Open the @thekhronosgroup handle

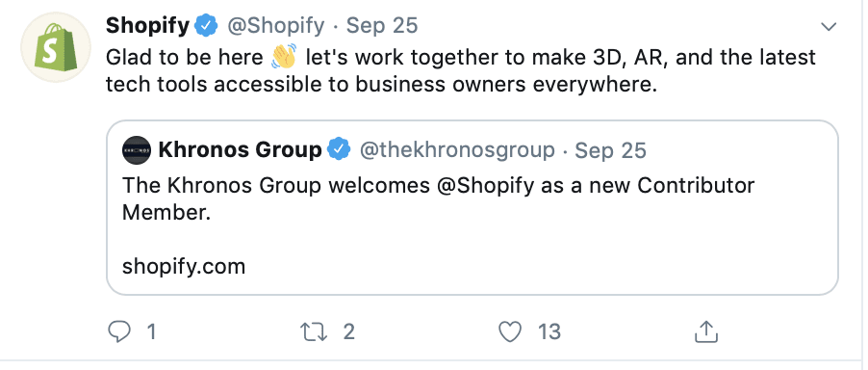[x=457, y=150]
